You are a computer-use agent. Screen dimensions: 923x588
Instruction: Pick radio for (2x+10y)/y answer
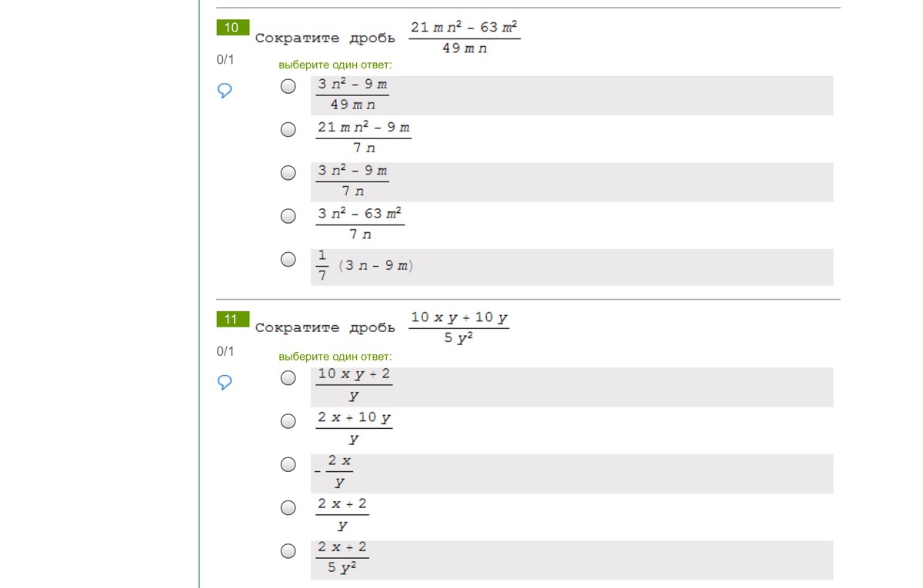288,420
